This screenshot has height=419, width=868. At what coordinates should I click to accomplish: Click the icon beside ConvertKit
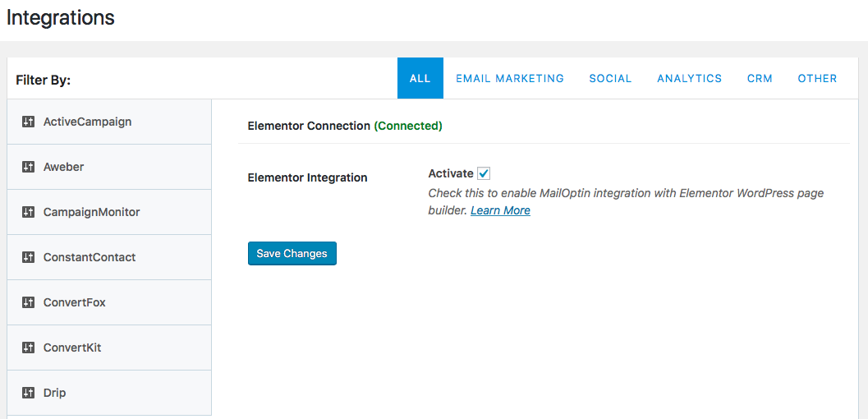[x=28, y=348]
